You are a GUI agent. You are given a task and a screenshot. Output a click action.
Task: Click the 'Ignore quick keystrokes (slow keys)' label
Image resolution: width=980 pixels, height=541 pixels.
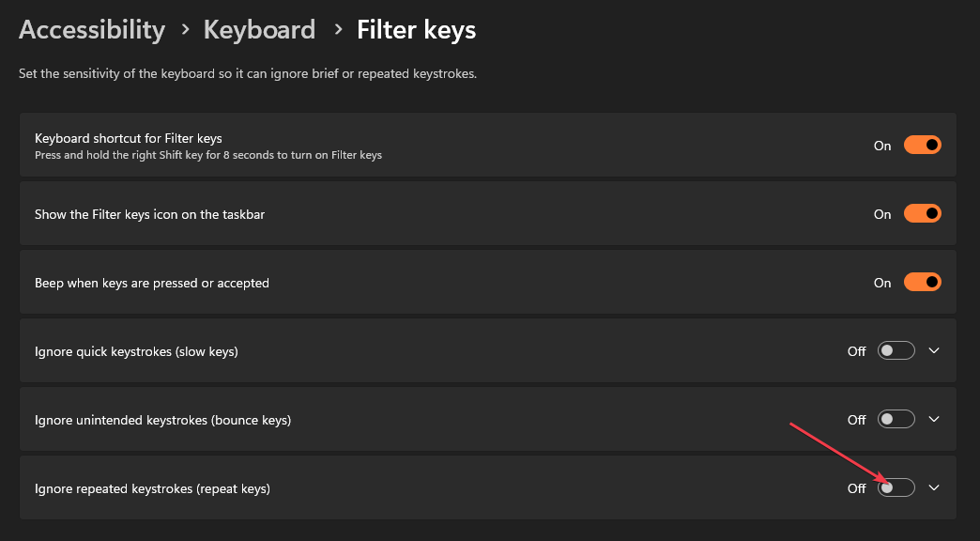pyautogui.click(x=136, y=352)
